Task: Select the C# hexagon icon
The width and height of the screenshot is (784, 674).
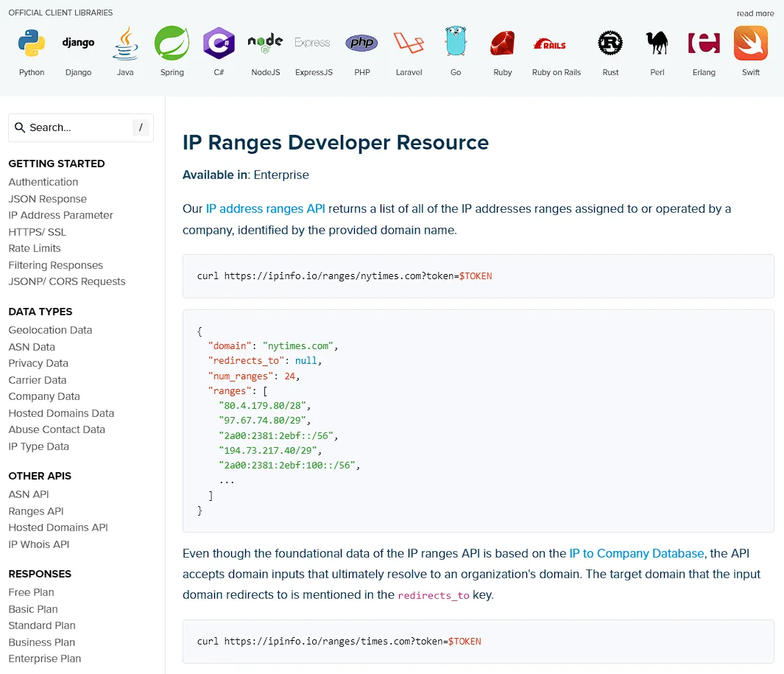Action: [219, 43]
